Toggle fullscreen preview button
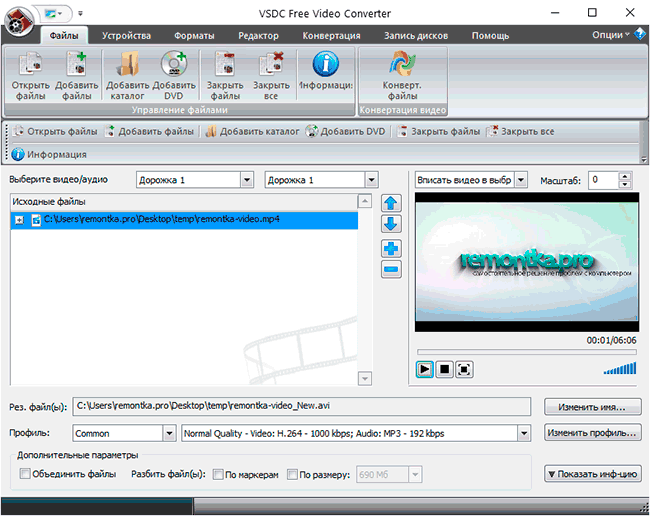650x516 pixels. [x=464, y=369]
